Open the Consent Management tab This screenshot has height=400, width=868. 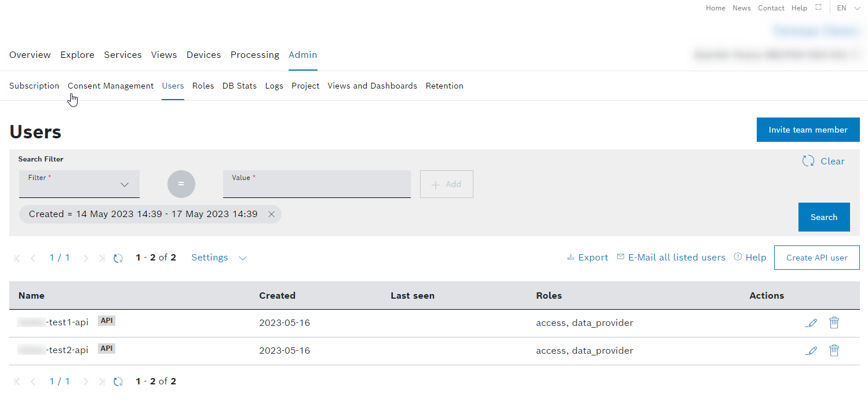(x=111, y=86)
